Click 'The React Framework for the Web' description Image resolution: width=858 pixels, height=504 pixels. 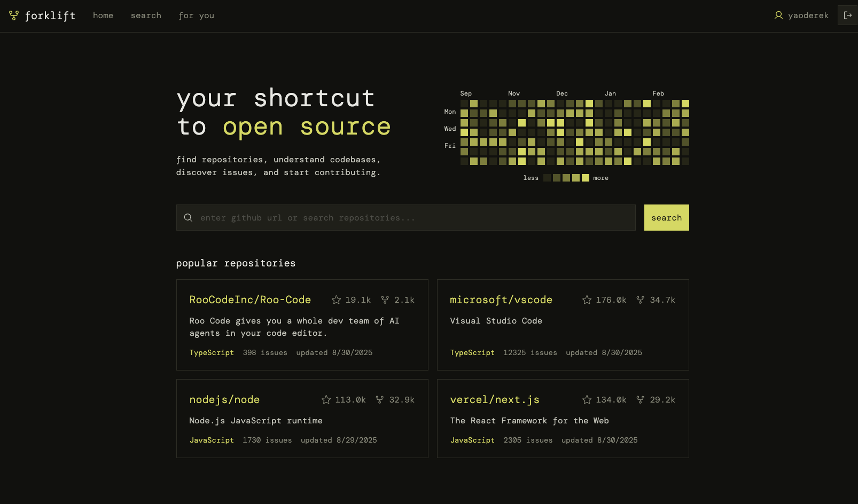point(529,421)
